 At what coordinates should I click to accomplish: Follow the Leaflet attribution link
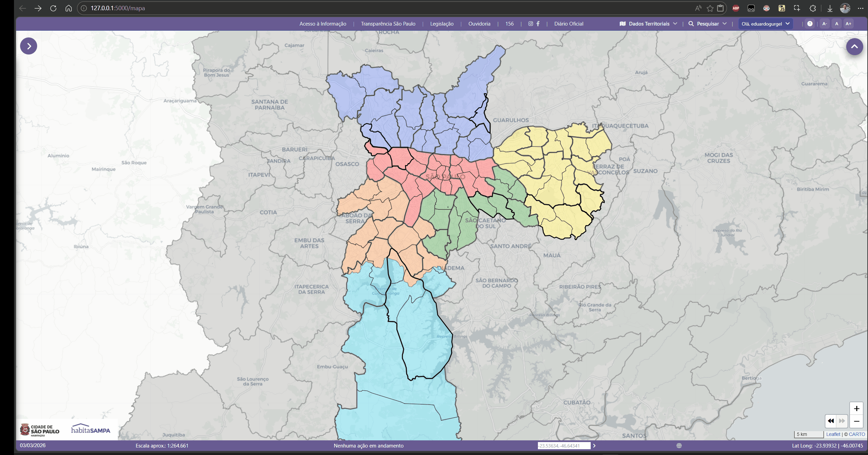point(833,434)
